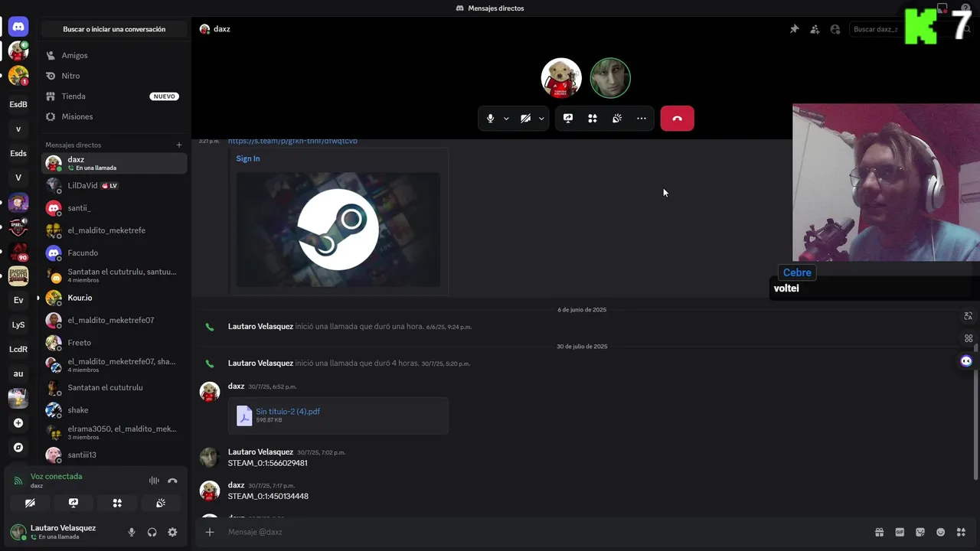The image size is (980, 551).
Task: Click the Voz conectada connection info
Action: 56,476
